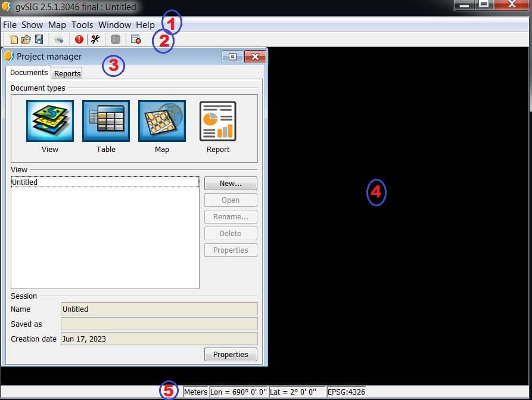Open the Window menu

[114, 25]
